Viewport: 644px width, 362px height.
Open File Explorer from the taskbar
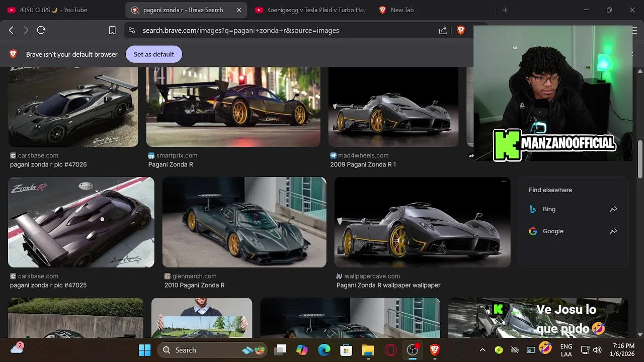pos(368,350)
